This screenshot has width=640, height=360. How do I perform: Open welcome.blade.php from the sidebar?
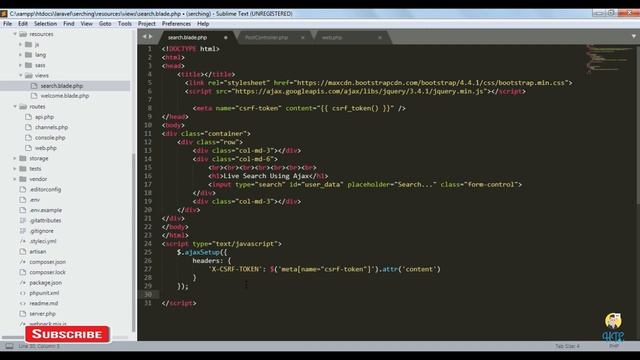click(64, 96)
